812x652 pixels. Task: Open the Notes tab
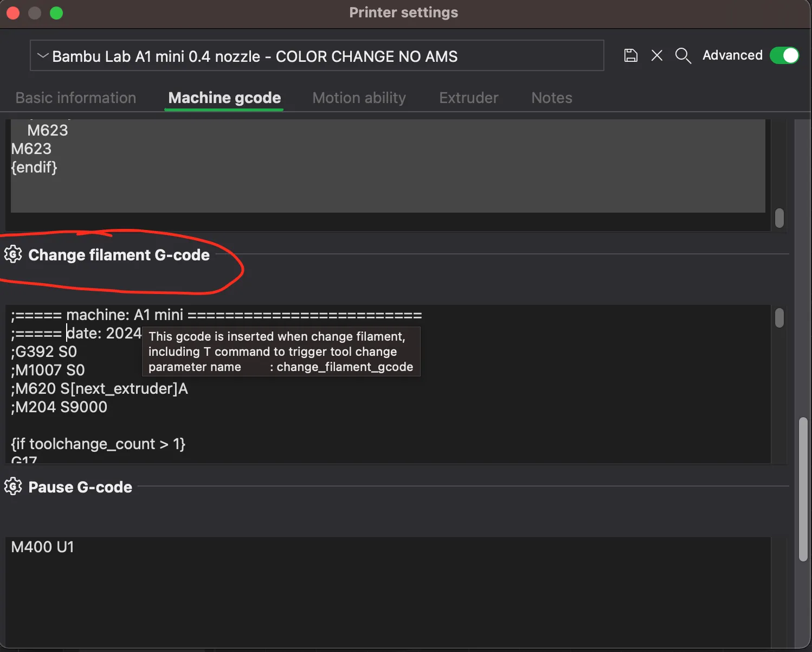(x=552, y=98)
